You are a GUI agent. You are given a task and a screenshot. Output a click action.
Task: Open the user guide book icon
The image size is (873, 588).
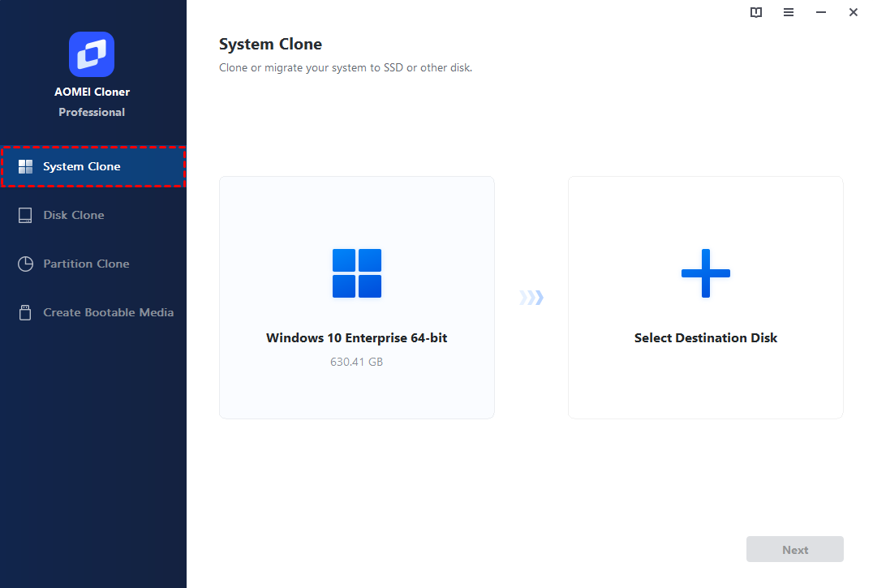pyautogui.click(x=756, y=12)
